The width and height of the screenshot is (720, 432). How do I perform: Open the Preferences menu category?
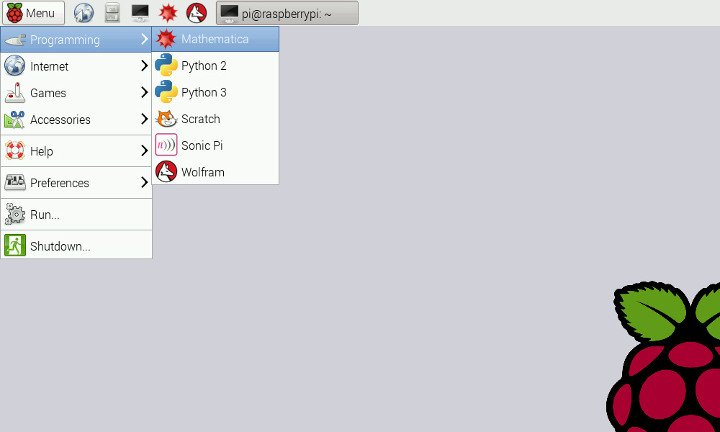click(76, 183)
